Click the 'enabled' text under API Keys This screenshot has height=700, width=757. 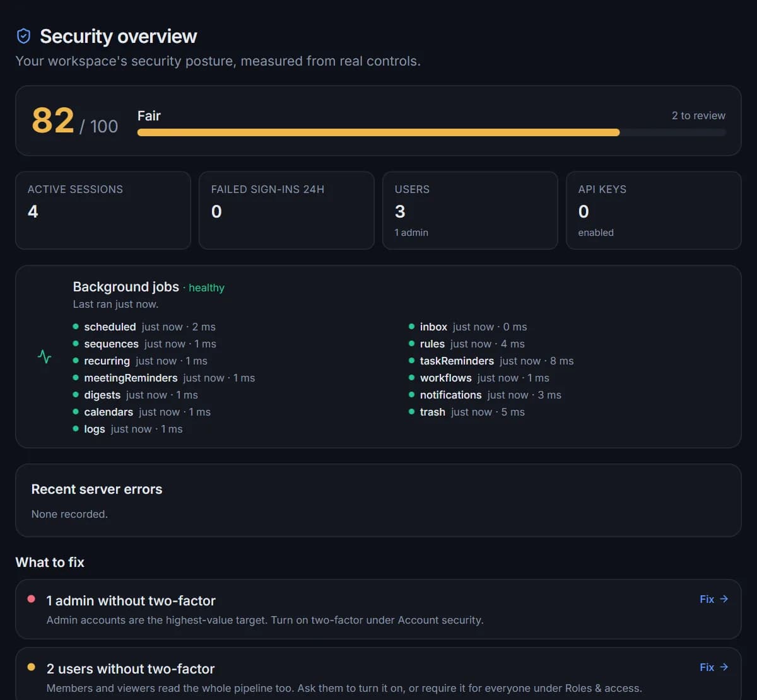click(x=596, y=232)
